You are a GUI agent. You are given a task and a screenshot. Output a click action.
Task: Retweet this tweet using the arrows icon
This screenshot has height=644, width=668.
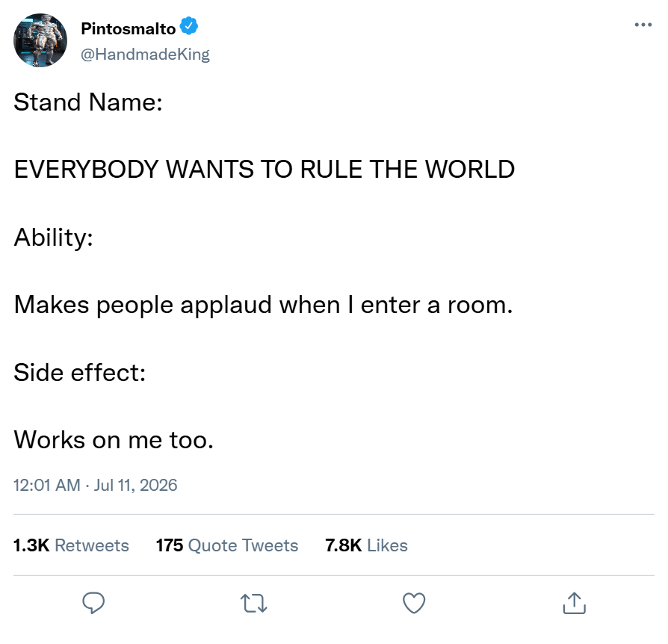pos(253,603)
